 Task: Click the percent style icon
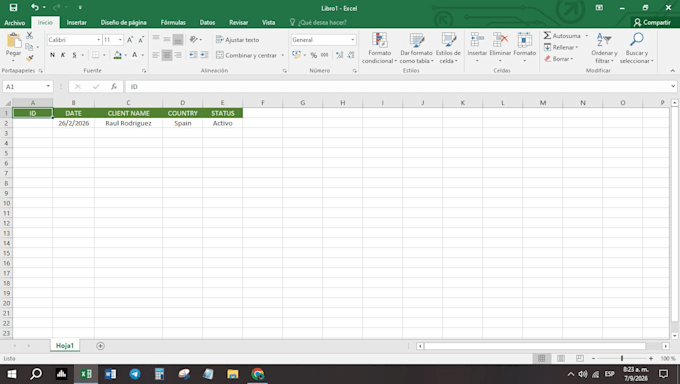(314, 55)
